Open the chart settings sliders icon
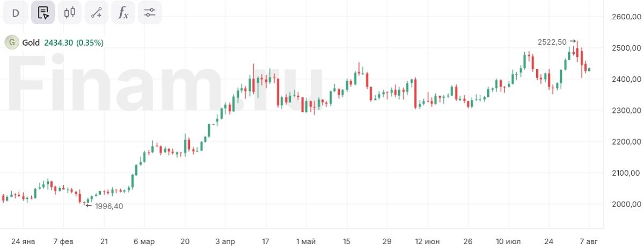This screenshot has width=644, height=250. (150, 13)
